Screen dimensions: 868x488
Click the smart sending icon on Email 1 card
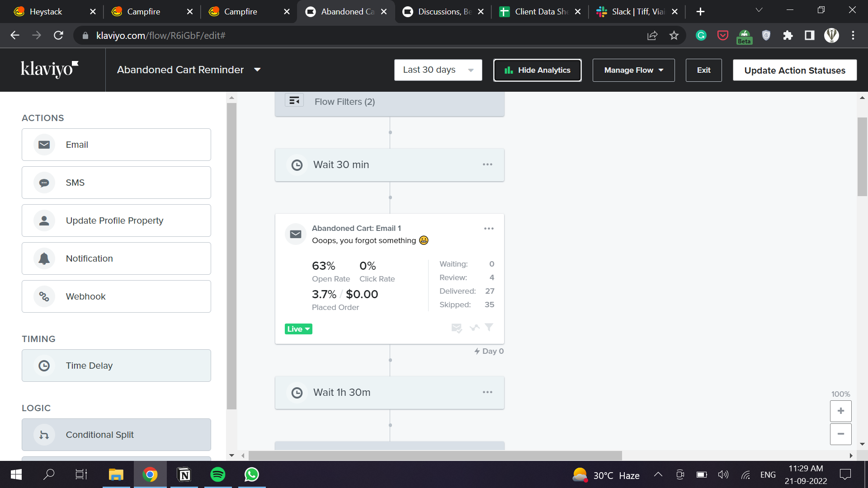pyautogui.click(x=457, y=328)
